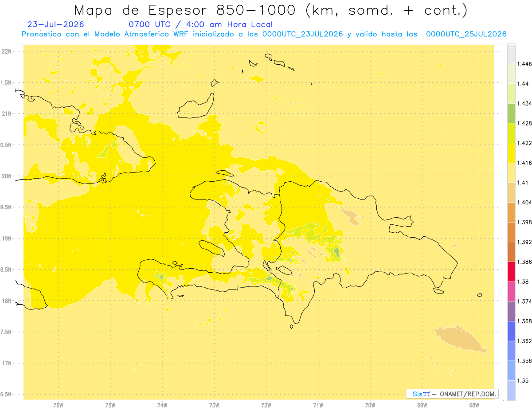Viewport: 532px width, 411px height.
Task: Click the legend value '1.398'
Action: (x=524, y=222)
